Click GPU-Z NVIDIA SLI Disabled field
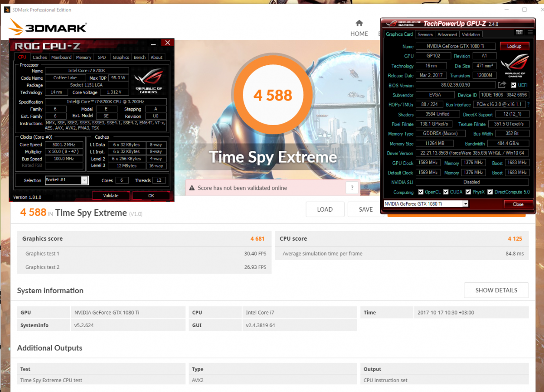This screenshot has width=544, height=392. pyautogui.click(x=473, y=182)
